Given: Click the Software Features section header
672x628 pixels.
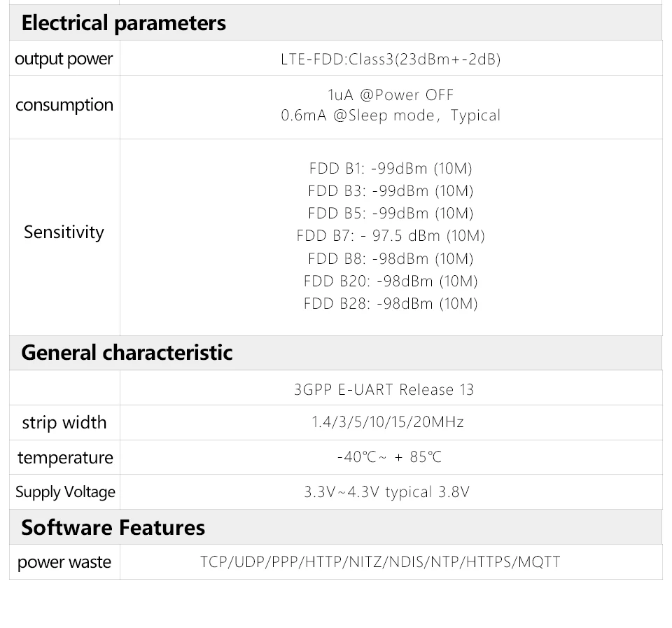Looking at the screenshot, I should point(113,527).
